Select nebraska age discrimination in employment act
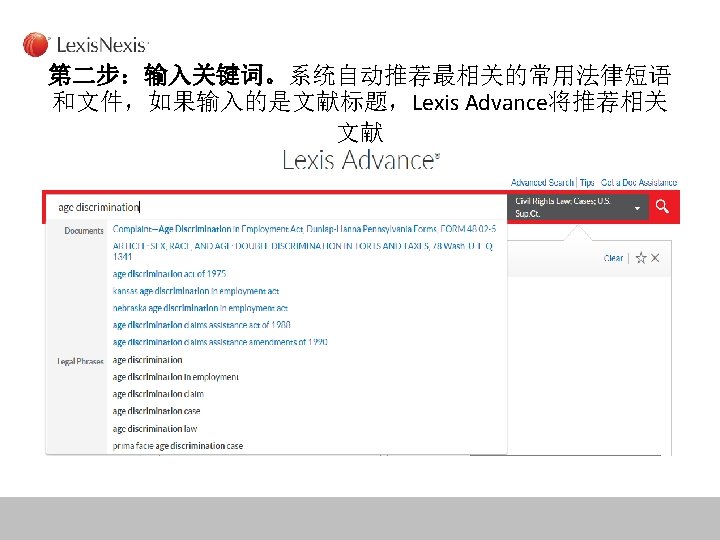Image resolution: width=720 pixels, height=540 pixels. (200, 308)
